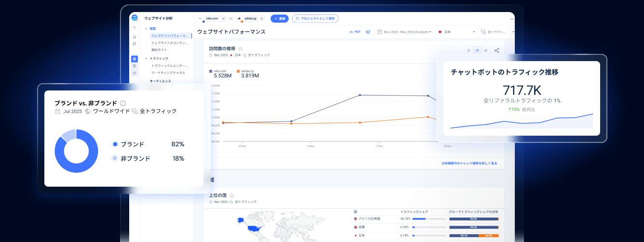Viewport: 644px width, 242px height.
Task: Click the brand donut chart
Action: [76, 151]
